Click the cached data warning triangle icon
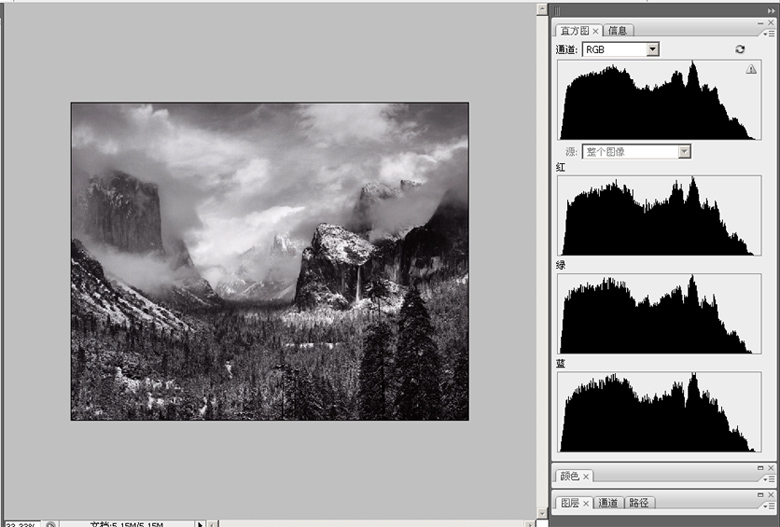780x527 pixels. (750, 70)
